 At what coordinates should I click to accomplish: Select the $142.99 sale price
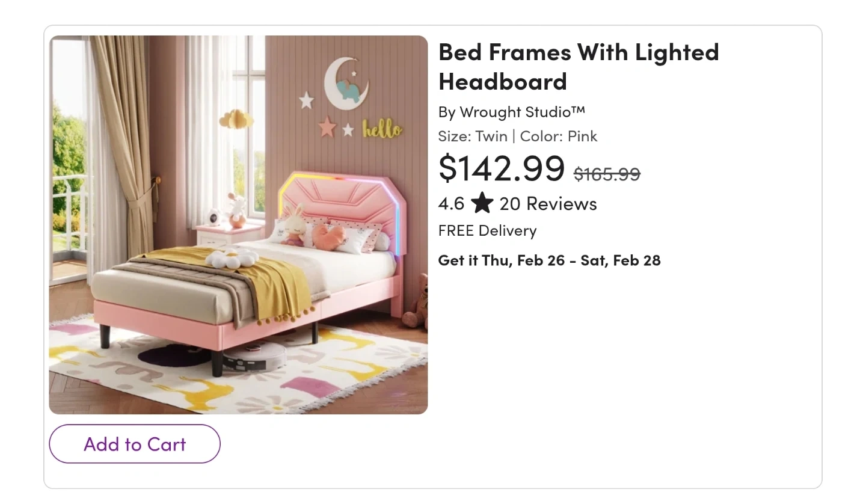point(502,168)
